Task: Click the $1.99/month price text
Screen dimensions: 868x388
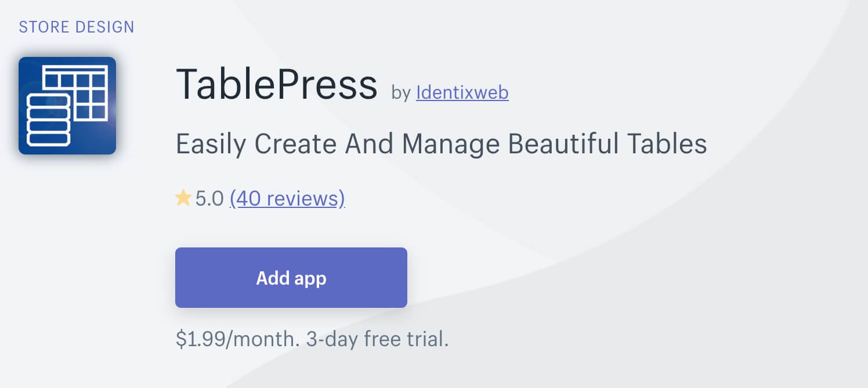Action: (x=238, y=339)
